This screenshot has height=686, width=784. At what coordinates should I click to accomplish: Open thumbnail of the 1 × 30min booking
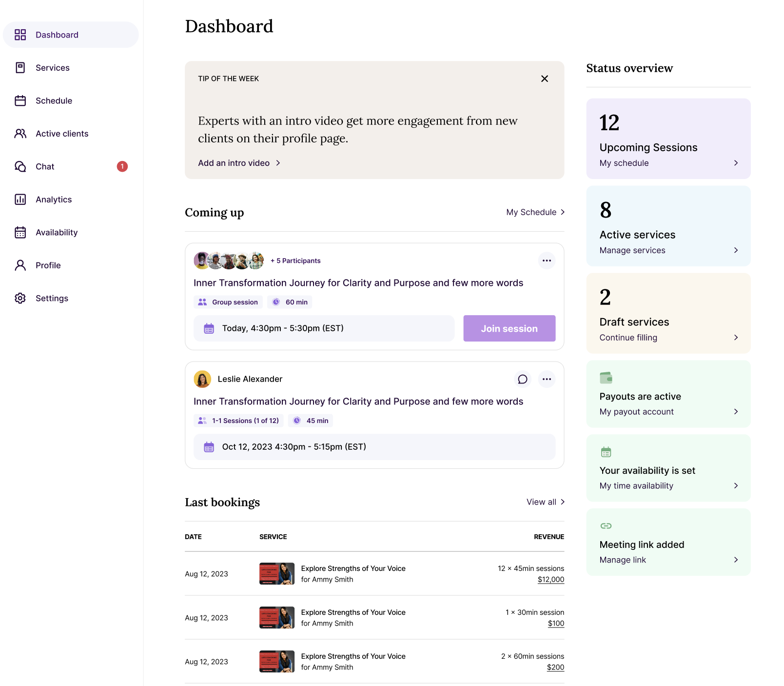(x=276, y=618)
